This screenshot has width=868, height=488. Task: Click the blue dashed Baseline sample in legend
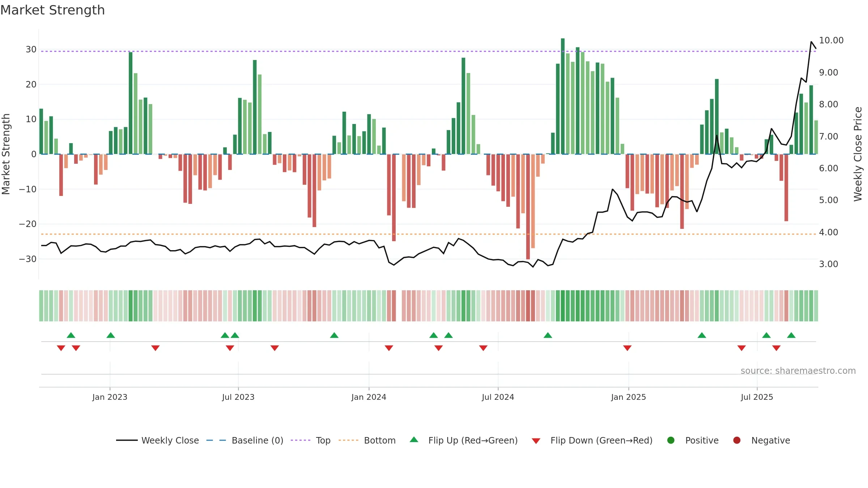tap(216, 440)
